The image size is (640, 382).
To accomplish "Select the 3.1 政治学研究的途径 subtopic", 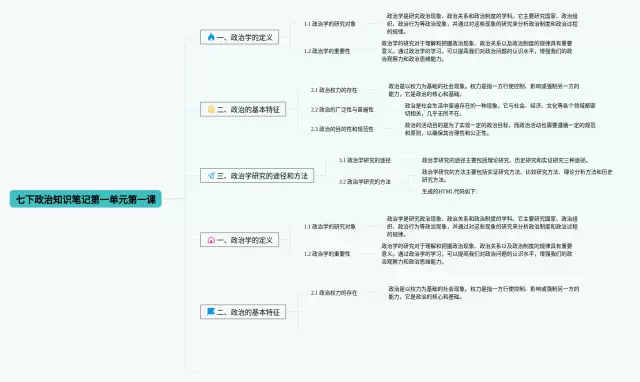I will click(365, 160).
